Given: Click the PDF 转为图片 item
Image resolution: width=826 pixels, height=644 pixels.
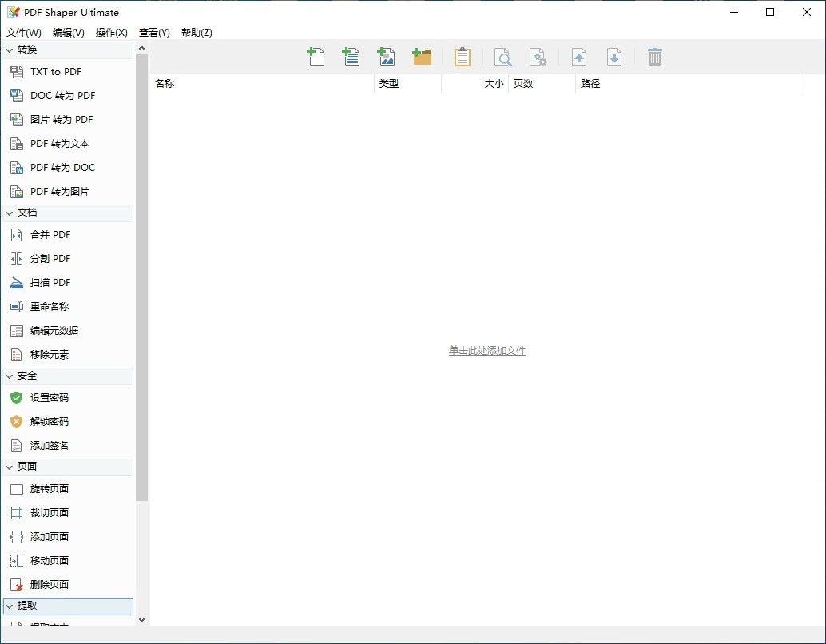Looking at the screenshot, I should point(60,192).
